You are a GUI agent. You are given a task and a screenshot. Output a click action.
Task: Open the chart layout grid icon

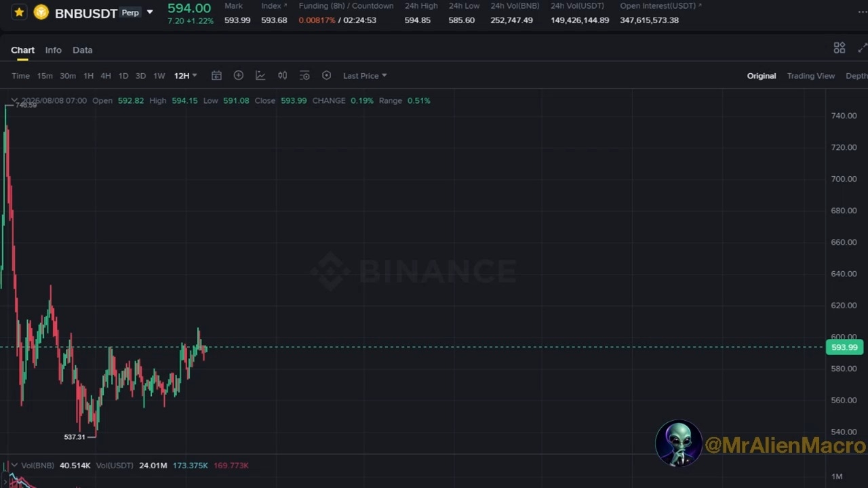[840, 48]
